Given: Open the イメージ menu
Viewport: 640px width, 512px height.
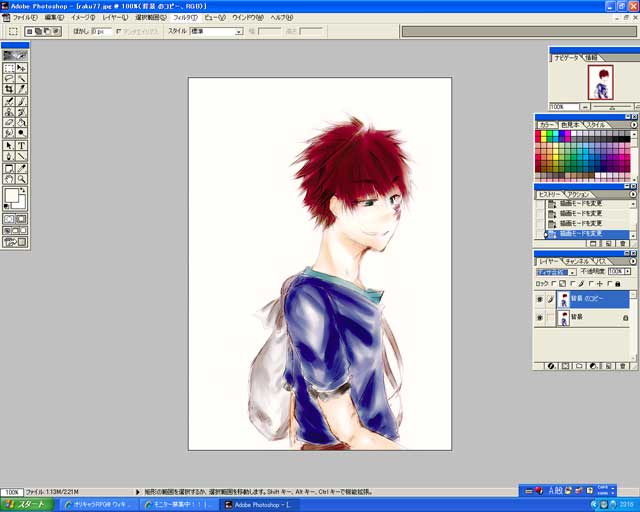Looking at the screenshot, I should coord(83,18).
